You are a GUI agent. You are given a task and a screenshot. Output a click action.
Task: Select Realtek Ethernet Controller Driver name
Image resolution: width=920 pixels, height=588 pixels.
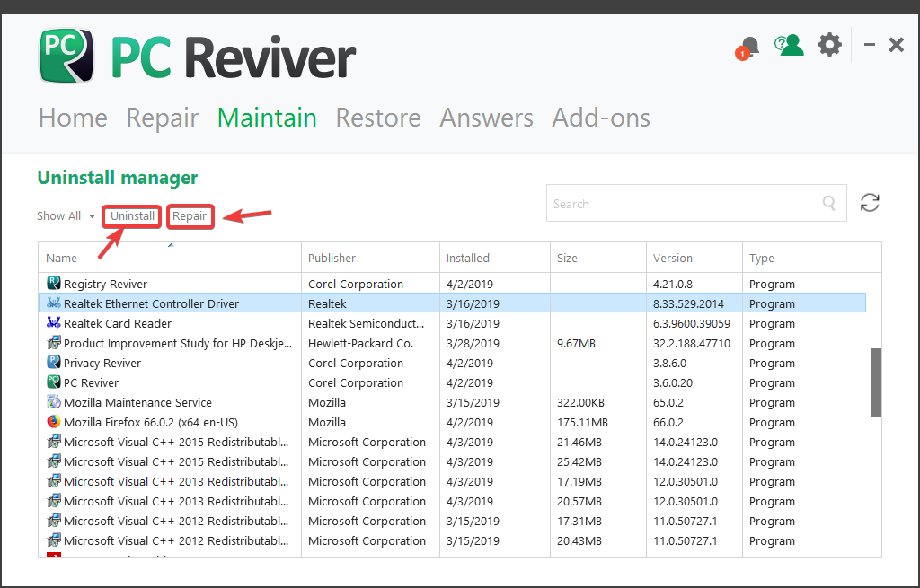click(x=151, y=303)
